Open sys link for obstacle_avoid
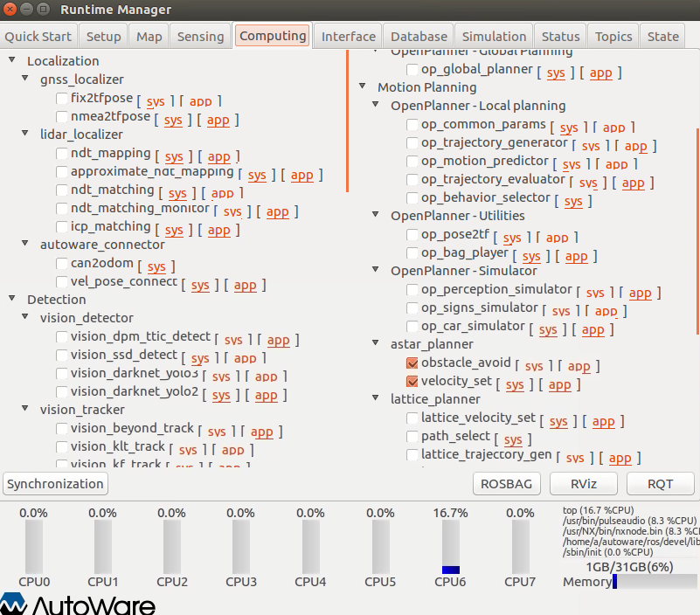This screenshot has height=615, width=700. [534, 366]
